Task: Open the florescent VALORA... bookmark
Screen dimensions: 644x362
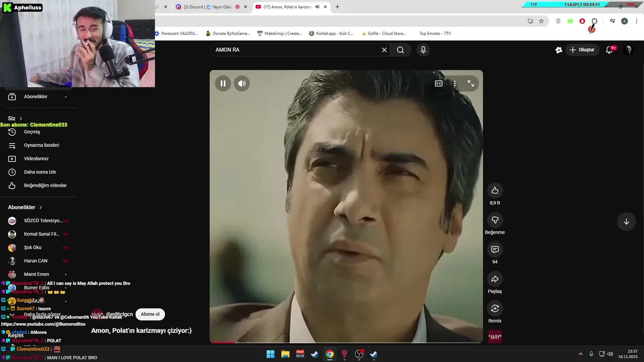Action: [176, 34]
